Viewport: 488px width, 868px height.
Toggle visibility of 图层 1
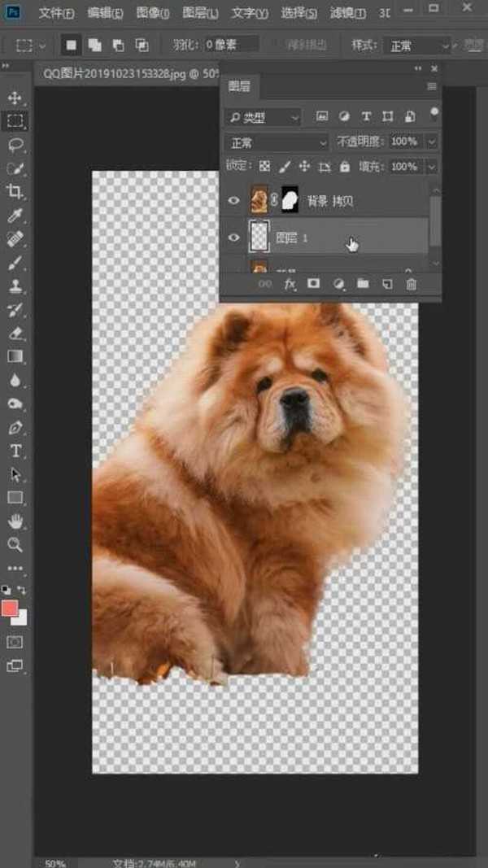[234, 238]
